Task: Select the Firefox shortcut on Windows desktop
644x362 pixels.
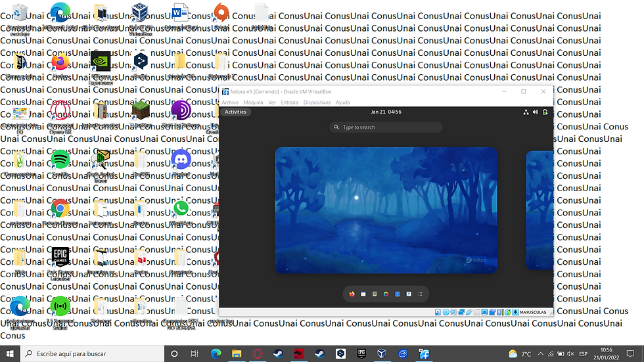Action: pos(60,65)
